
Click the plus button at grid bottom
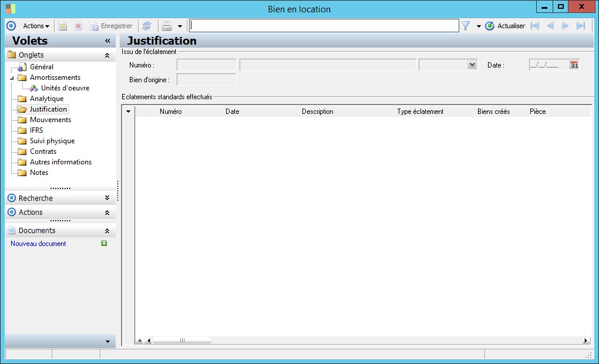140,341
